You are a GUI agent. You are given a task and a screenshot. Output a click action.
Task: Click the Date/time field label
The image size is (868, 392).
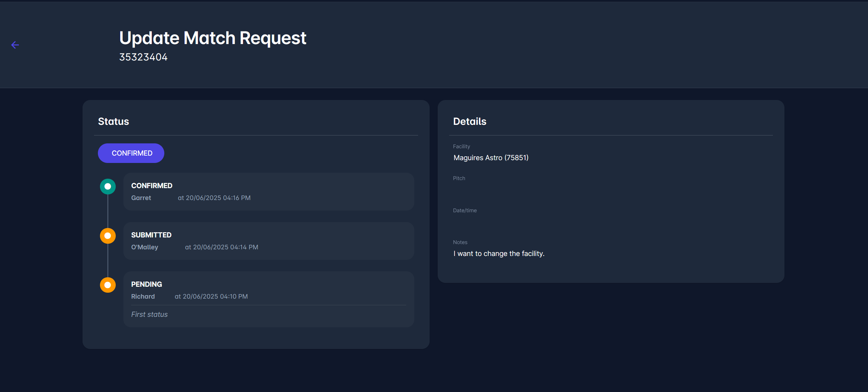tap(465, 211)
